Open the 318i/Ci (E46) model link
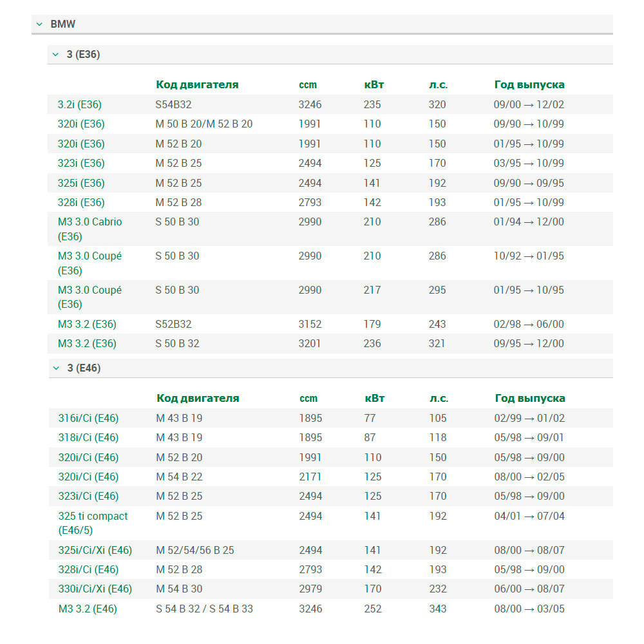Screen dimensions: 644x644 coord(88,438)
